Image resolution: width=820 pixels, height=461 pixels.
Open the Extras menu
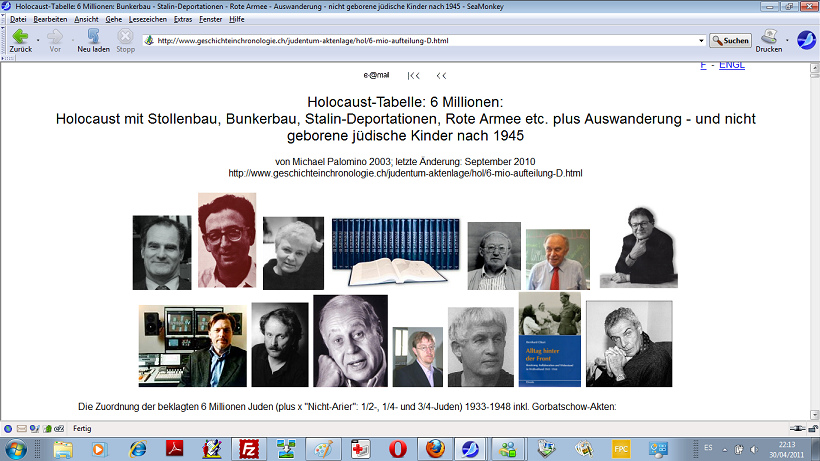point(183,19)
